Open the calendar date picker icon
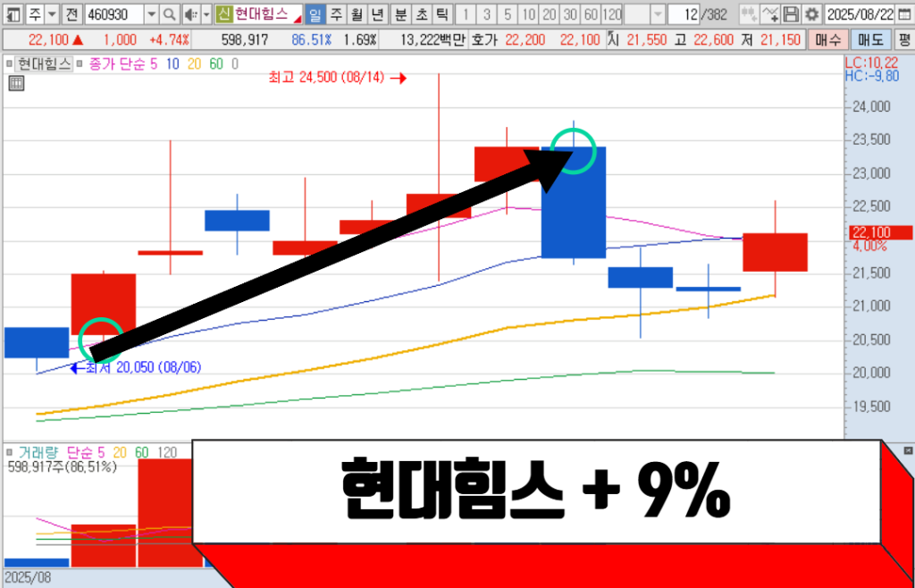This screenshot has width=915, height=588. click(903, 14)
